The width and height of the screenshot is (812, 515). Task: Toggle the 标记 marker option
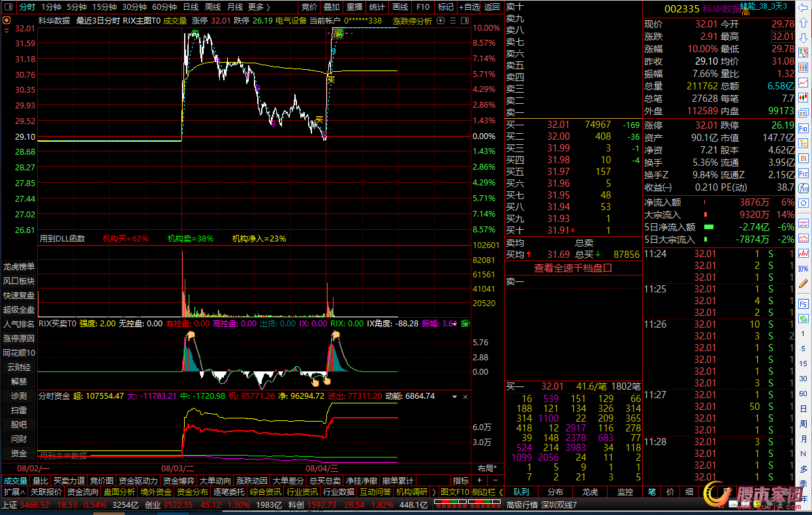[x=446, y=7]
